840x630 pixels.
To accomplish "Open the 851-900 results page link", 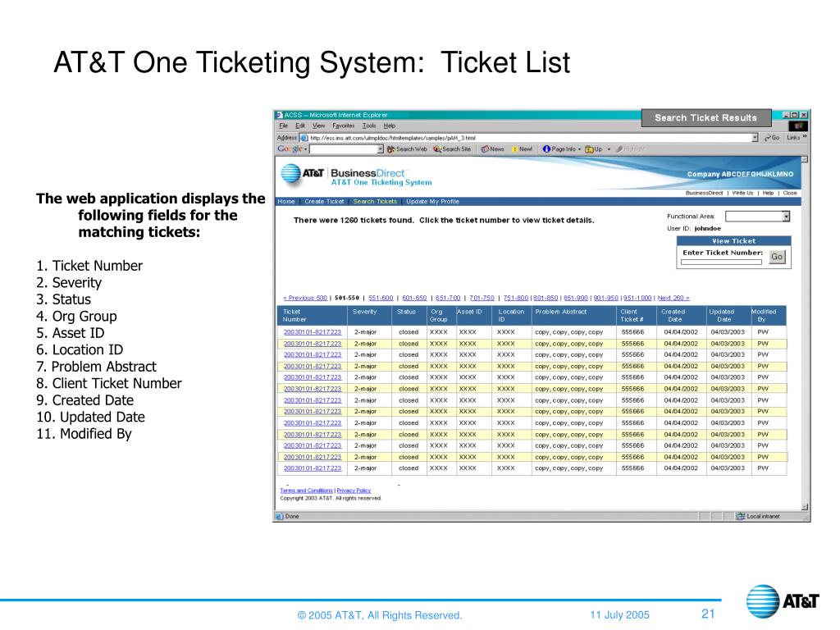I will [576, 298].
